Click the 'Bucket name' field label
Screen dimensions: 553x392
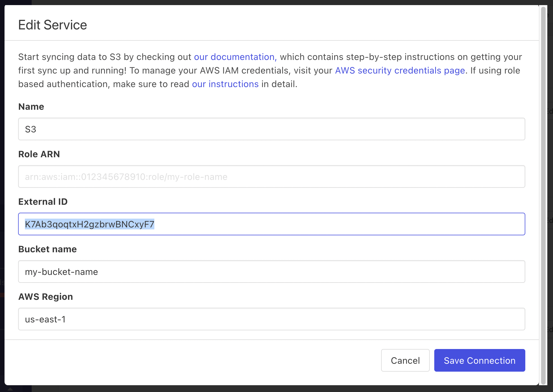pos(47,249)
